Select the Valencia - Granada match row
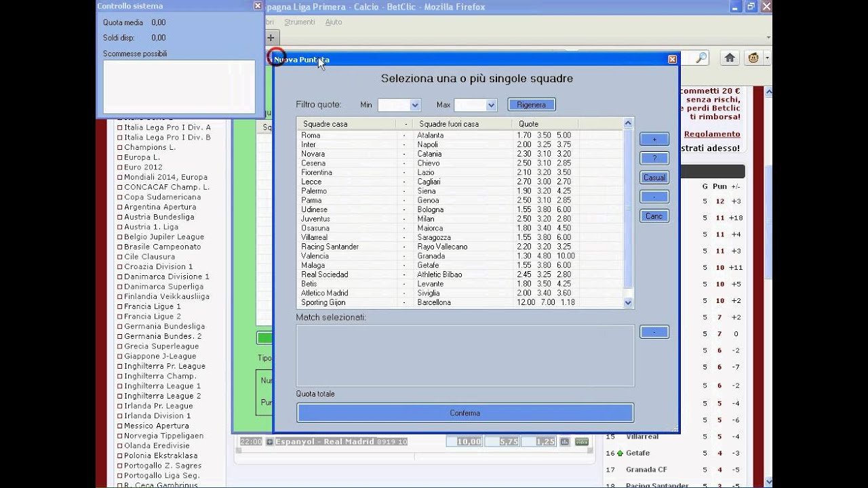This screenshot has height=488, width=868. point(460,256)
